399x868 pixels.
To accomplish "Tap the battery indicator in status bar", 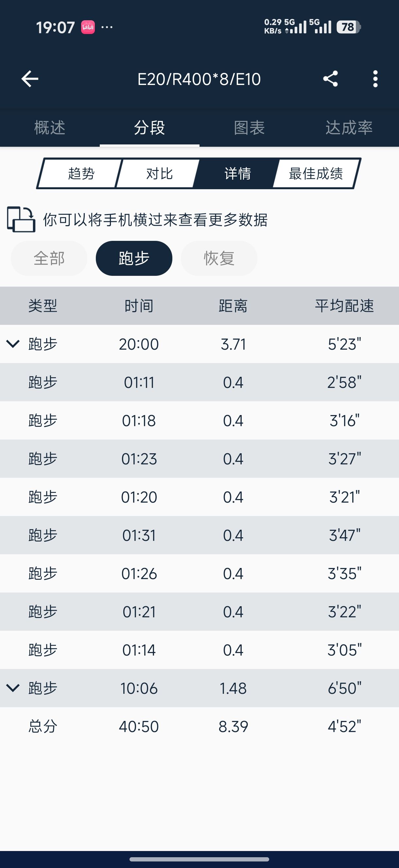I will pos(348,27).
